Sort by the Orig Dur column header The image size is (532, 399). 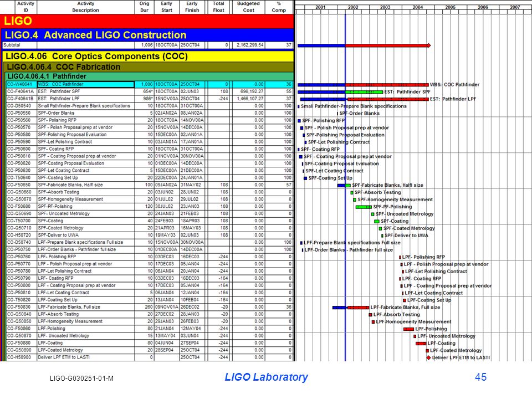click(144, 7)
